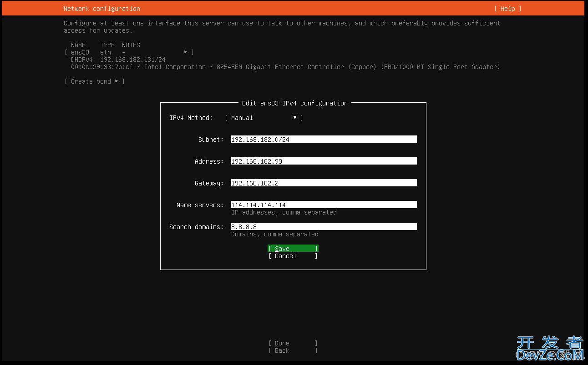Click the MAC address 00:0c:29:33:7b:cf line
The height and width of the screenshot is (365, 588).
[285, 67]
